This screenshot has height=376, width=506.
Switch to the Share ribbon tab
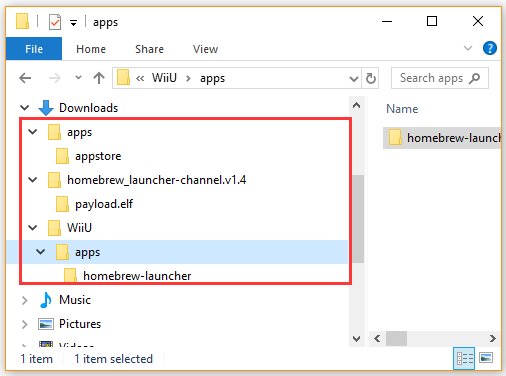pyautogui.click(x=149, y=49)
